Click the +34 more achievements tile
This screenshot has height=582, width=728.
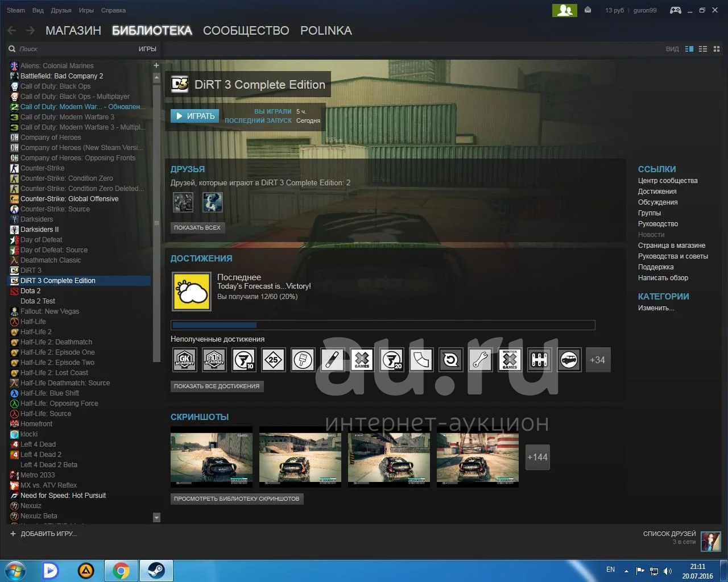(598, 360)
